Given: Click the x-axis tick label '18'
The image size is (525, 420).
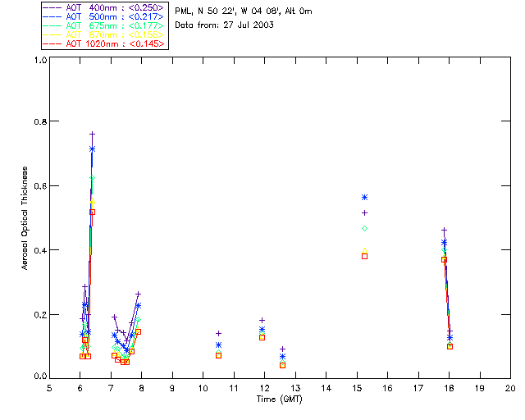Looking at the screenshot, I should [x=449, y=388].
